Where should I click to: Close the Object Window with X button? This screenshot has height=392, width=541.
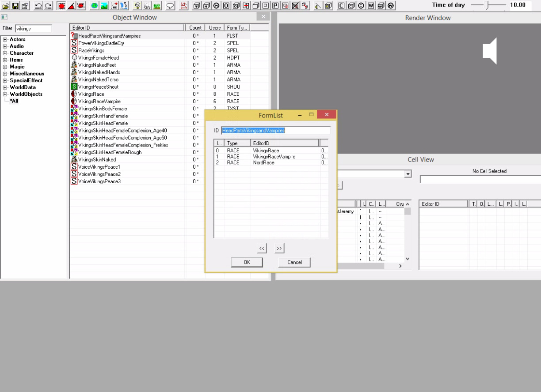[x=263, y=17]
